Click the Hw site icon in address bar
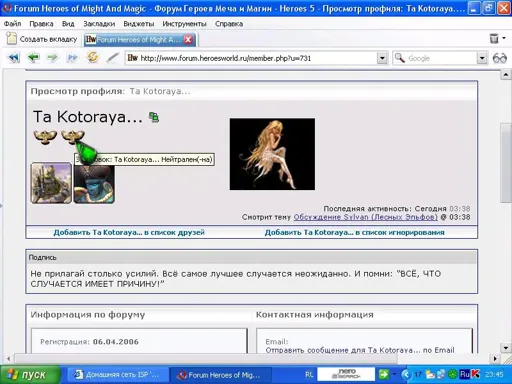 [x=133, y=58]
